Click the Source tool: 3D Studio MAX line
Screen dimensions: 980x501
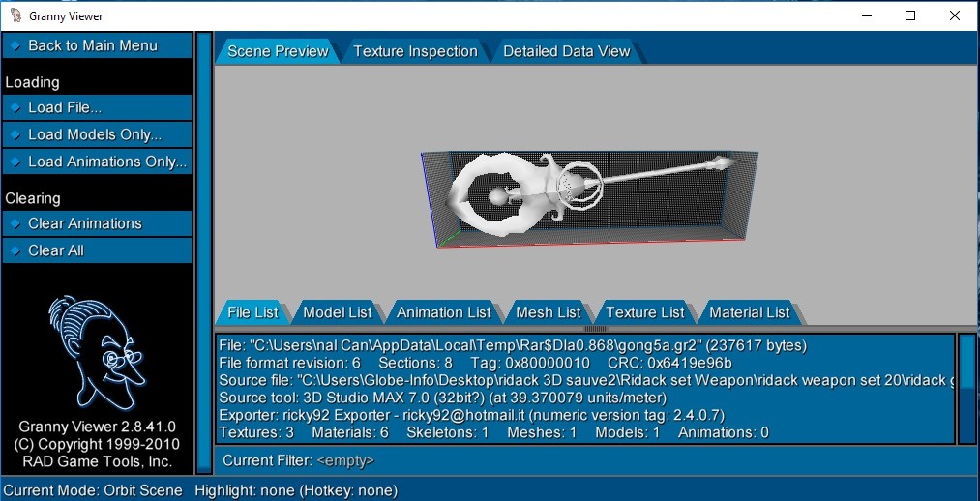coord(443,398)
